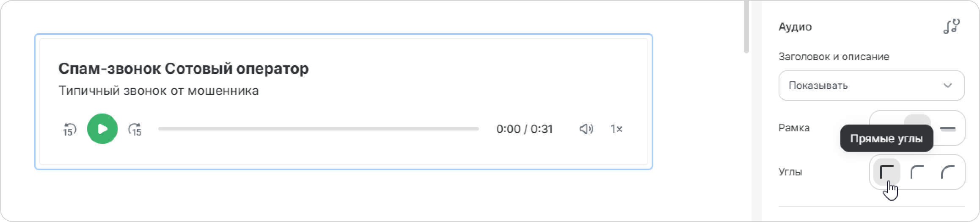The width and height of the screenshot is (980, 222).
Task: Rewind audio 15 seconds
Action: 70,129
